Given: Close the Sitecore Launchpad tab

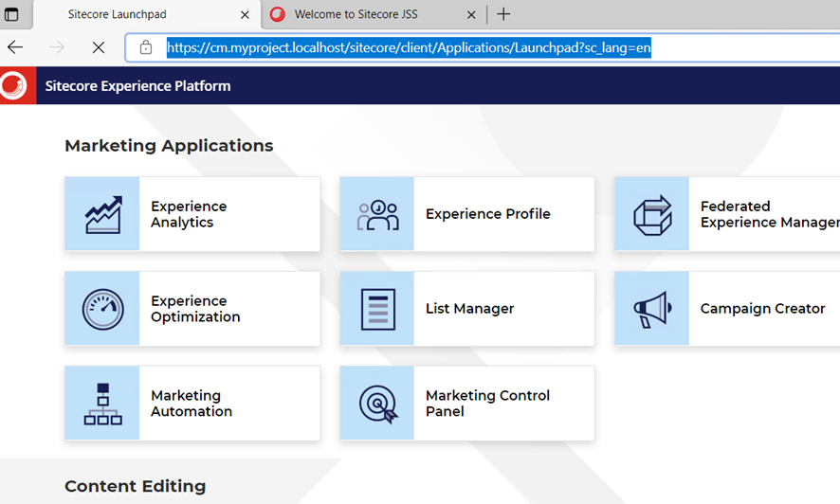Looking at the screenshot, I should tap(245, 15).
